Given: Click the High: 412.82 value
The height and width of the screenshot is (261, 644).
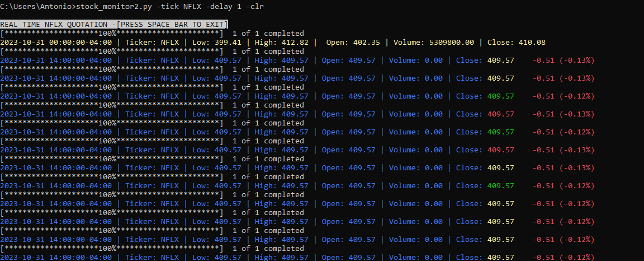Looking at the screenshot, I should (x=281, y=43).
